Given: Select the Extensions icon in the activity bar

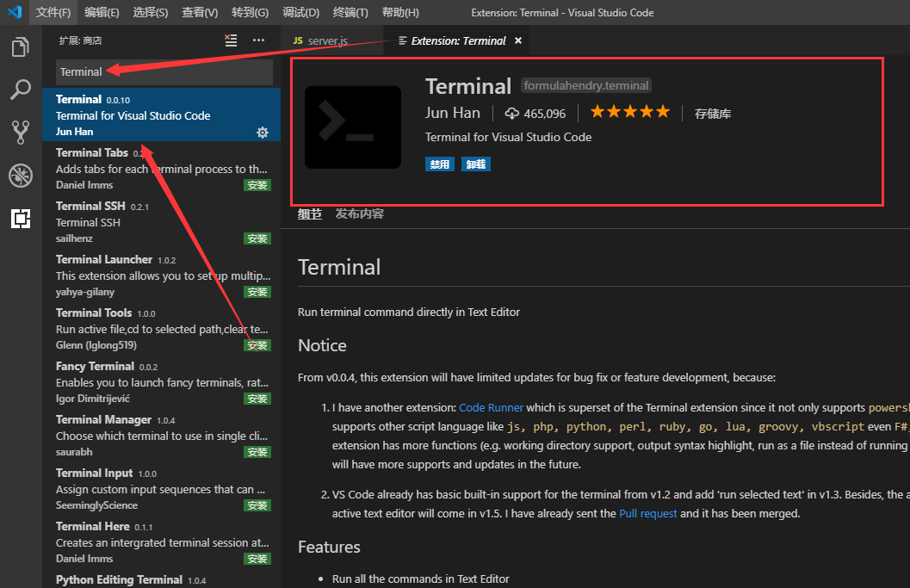Looking at the screenshot, I should 20,219.
